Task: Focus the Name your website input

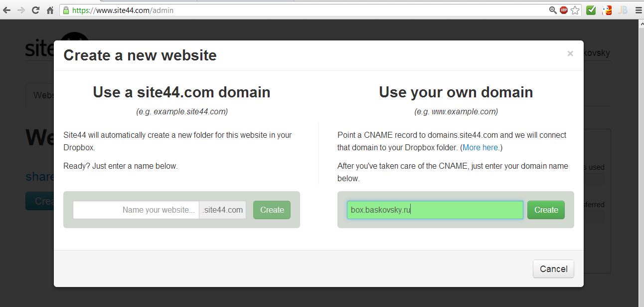Action: coord(136,210)
